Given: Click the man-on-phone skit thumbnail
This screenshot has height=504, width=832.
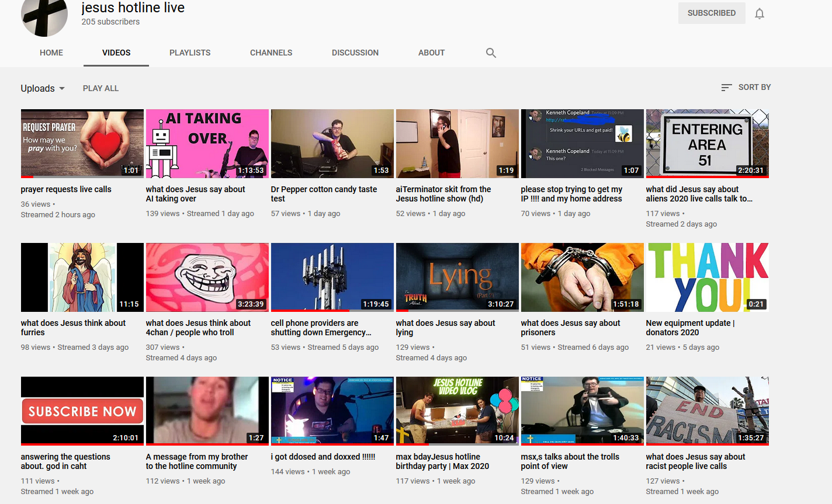Looking at the screenshot, I should click(x=457, y=144).
